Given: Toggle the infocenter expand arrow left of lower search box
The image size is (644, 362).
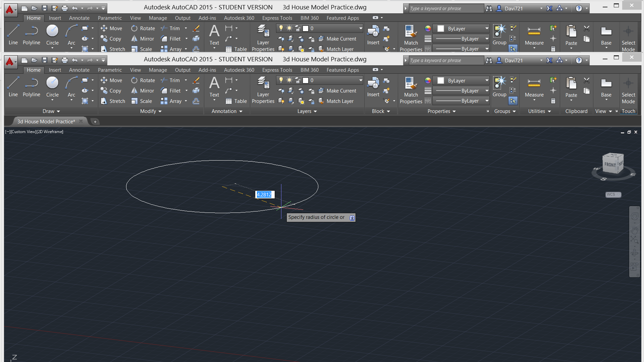Looking at the screenshot, I should (406, 60).
